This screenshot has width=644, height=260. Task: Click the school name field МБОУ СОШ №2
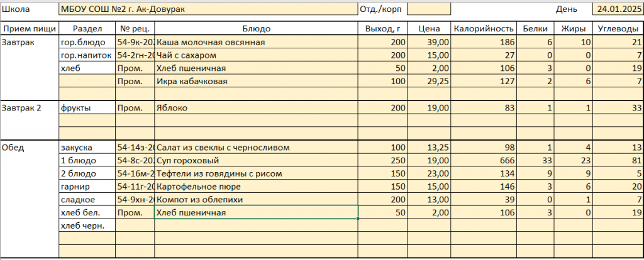[208, 9]
